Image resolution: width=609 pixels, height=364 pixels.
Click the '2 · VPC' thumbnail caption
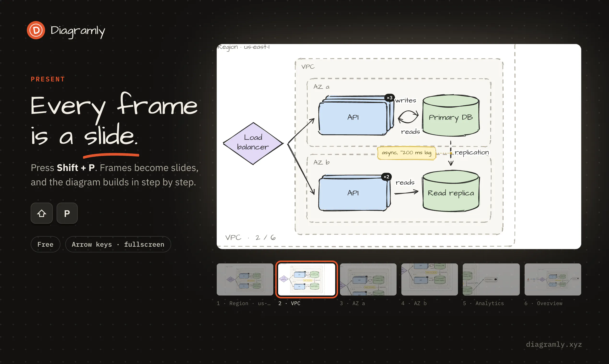point(289,303)
